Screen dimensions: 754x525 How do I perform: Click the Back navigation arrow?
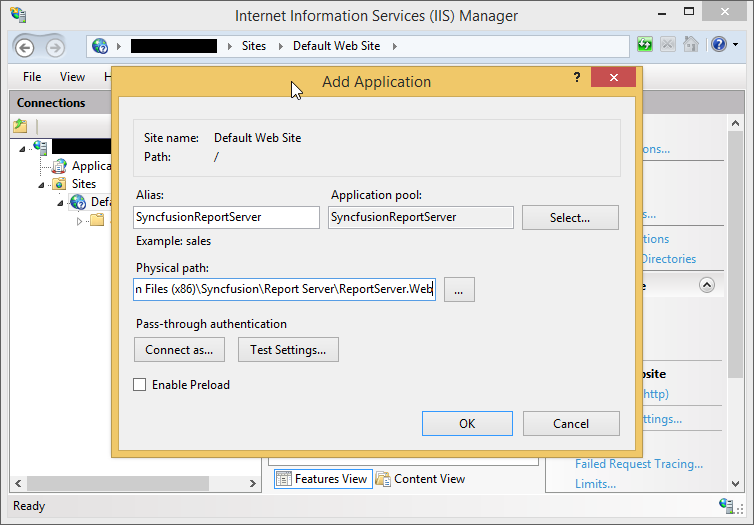pyautogui.click(x=25, y=47)
